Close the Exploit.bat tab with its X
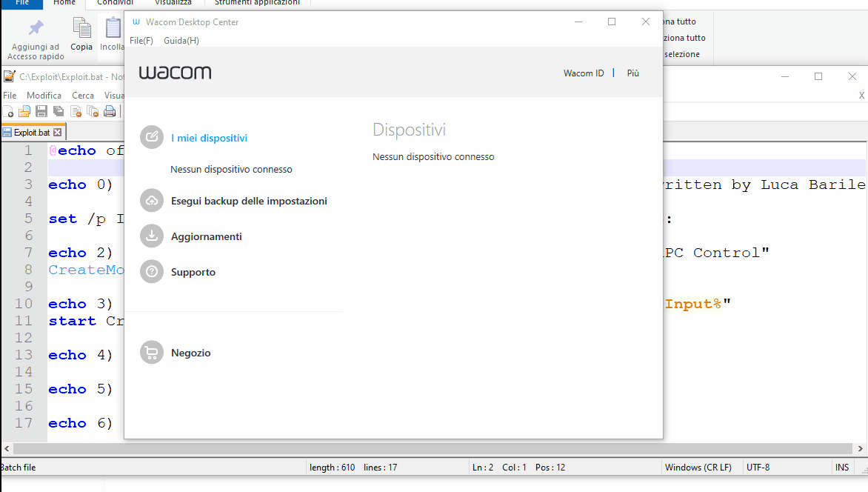 [x=58, y=133]
